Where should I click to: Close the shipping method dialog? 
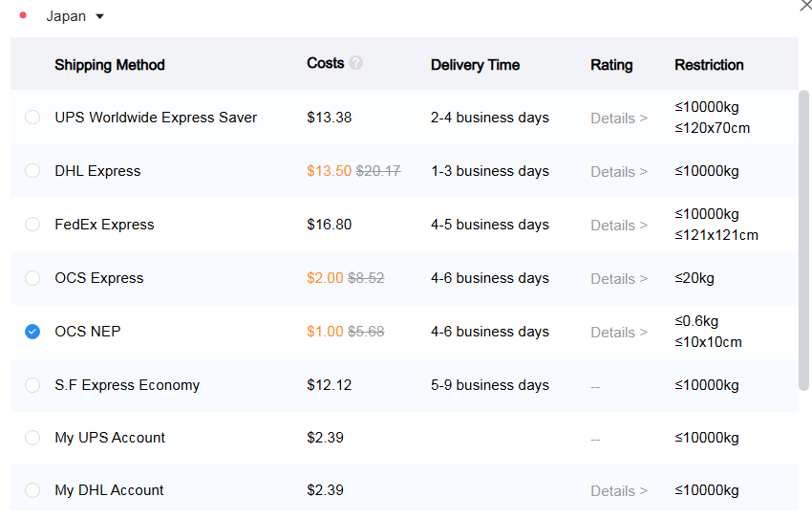point(805,6)
